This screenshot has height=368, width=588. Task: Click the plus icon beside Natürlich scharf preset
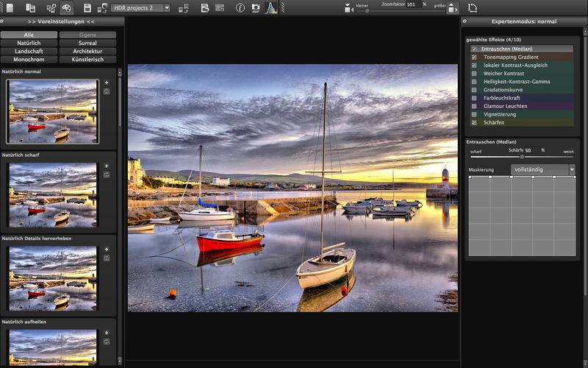point(107,166)
